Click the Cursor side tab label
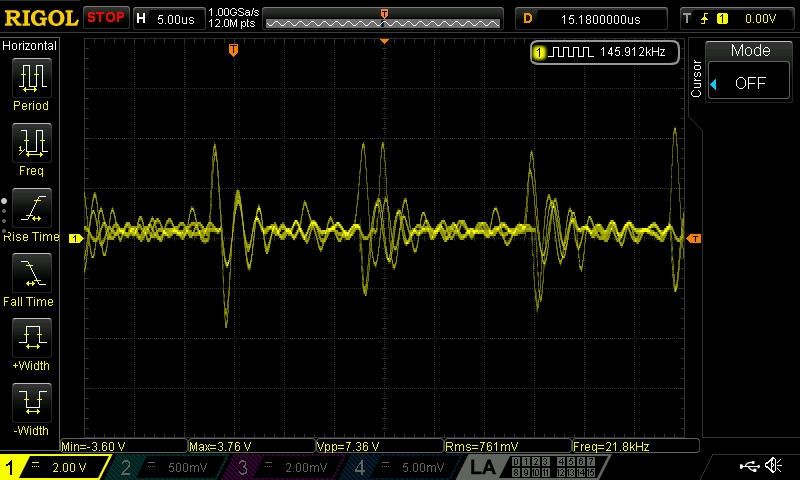This screenshot has height=480, width=800. pos(696,78)
